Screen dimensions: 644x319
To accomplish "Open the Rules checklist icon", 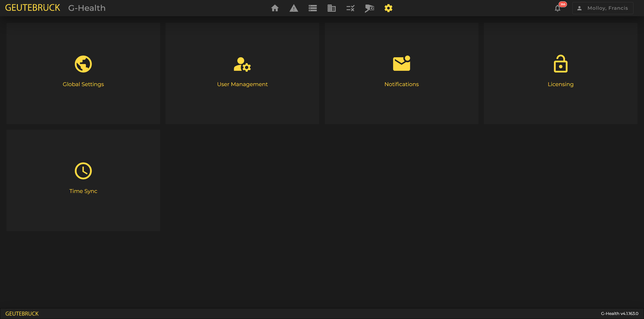I will coord(350,8).
